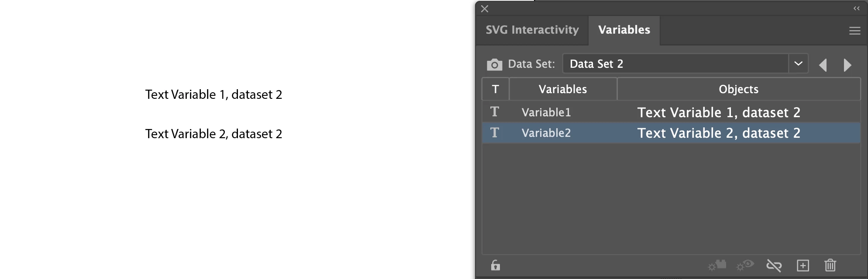The height and width of the screenshot is (279, 868).
Task: Select the Variables tab
Action: coord(624,30)
